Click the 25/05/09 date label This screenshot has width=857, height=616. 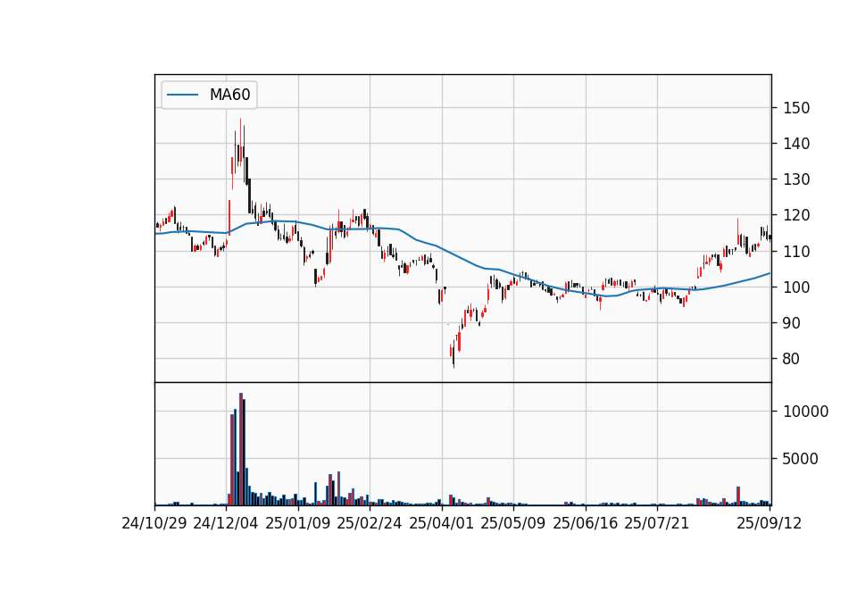(513, 523)
